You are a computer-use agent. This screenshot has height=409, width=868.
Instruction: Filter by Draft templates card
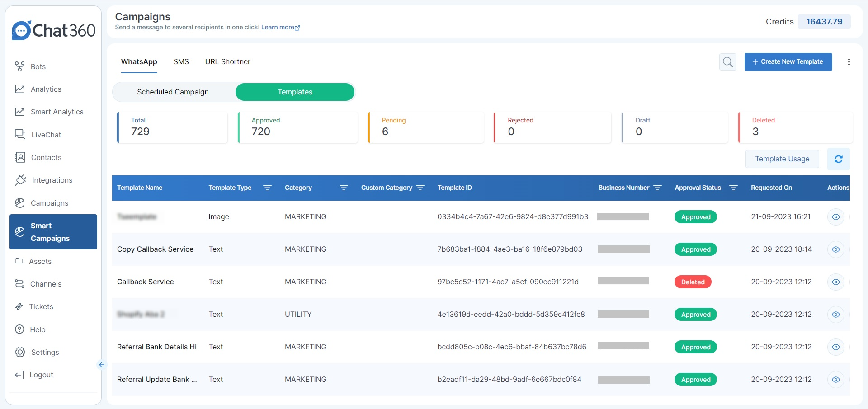click(675, 127)
